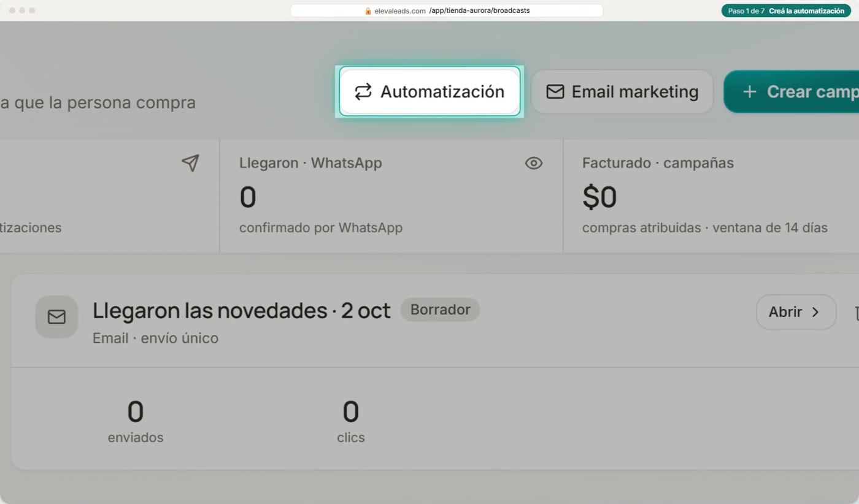Screen dimensions: 859x504
Task: Click the $0 billed amount
Action: [599, 197]
